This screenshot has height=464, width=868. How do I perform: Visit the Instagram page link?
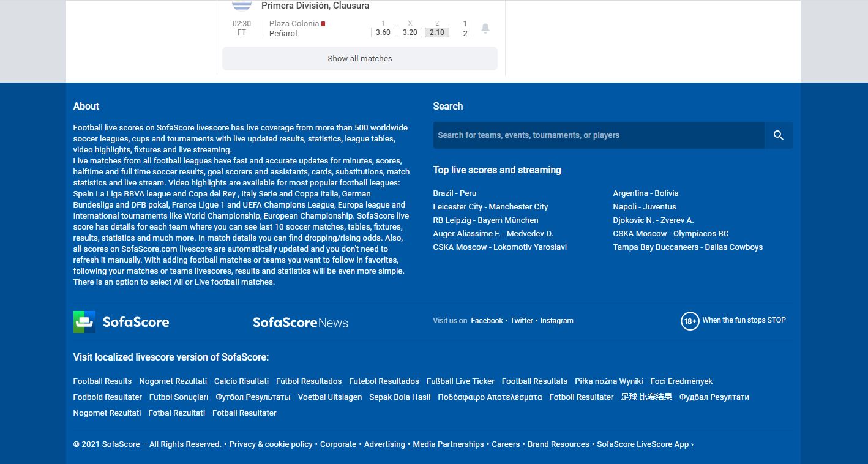point(556,321)
